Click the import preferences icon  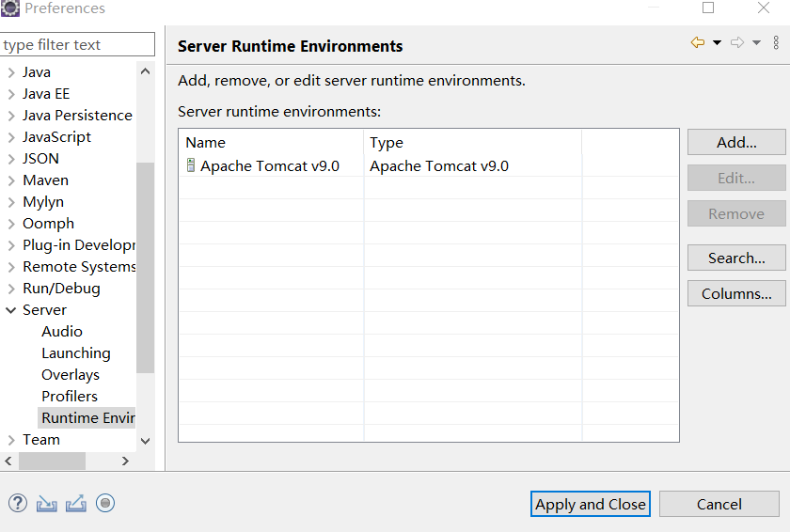(x=47, y=503)
